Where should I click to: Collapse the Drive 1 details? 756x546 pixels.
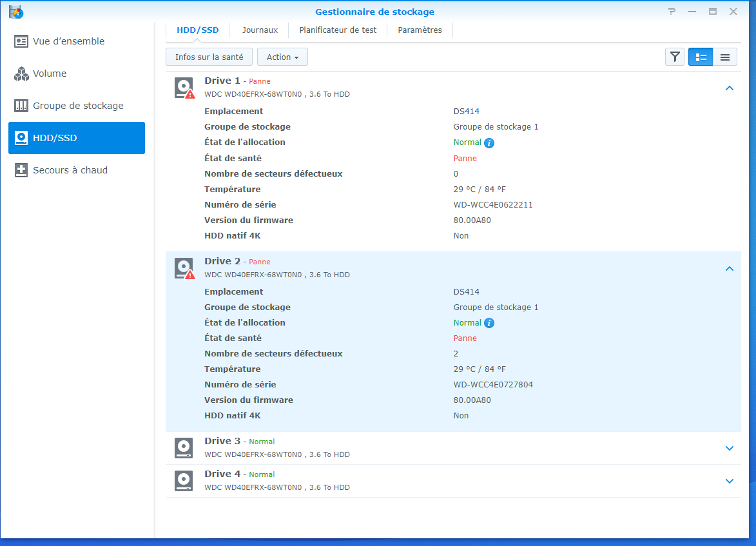(x=729, y=88)
